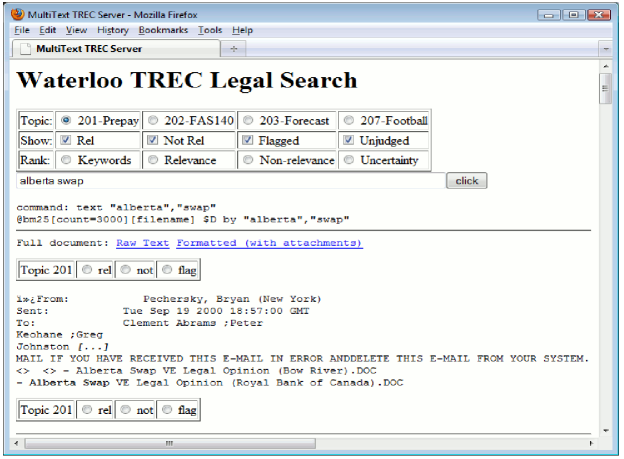Click the Royal Bank of Canada attachment line
Viewport: 624px width, 459px height.
[210, 383]
